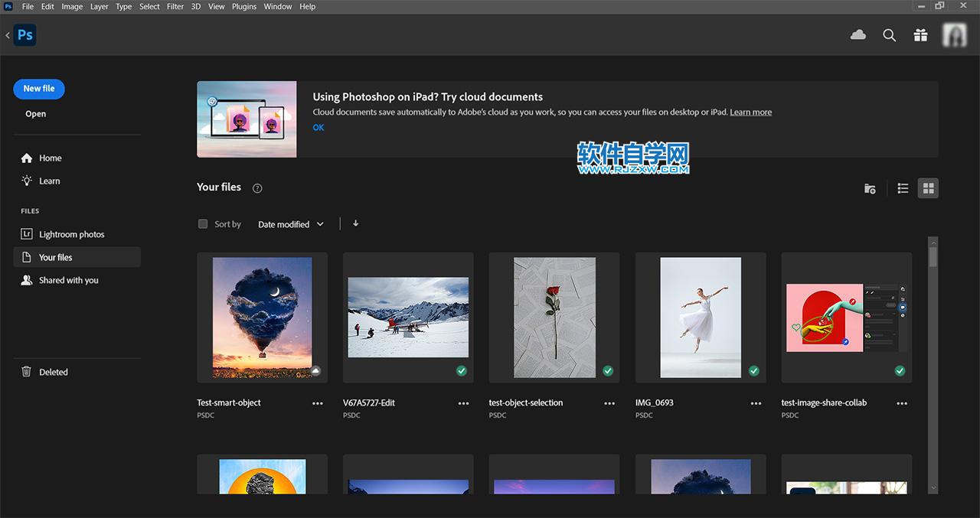This screenshot has height=518, width=980.
Task: Open the What's New gift icon
Action: pos(920,35)
